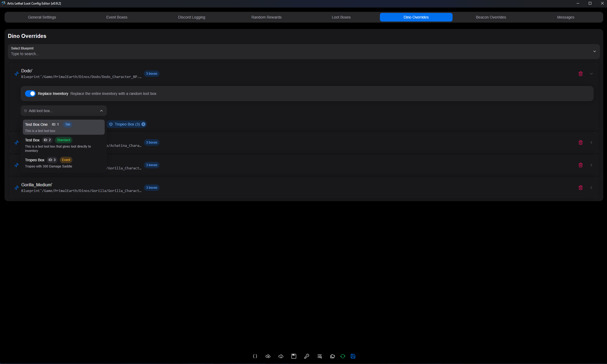
Task: Expand the Gorilla_Medium override row
Action: point(591,188)
